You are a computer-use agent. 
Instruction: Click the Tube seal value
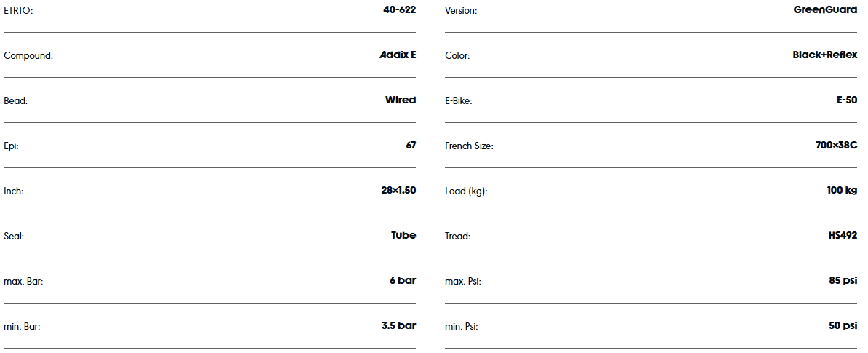pyautogui.click(x=403, y=236)
